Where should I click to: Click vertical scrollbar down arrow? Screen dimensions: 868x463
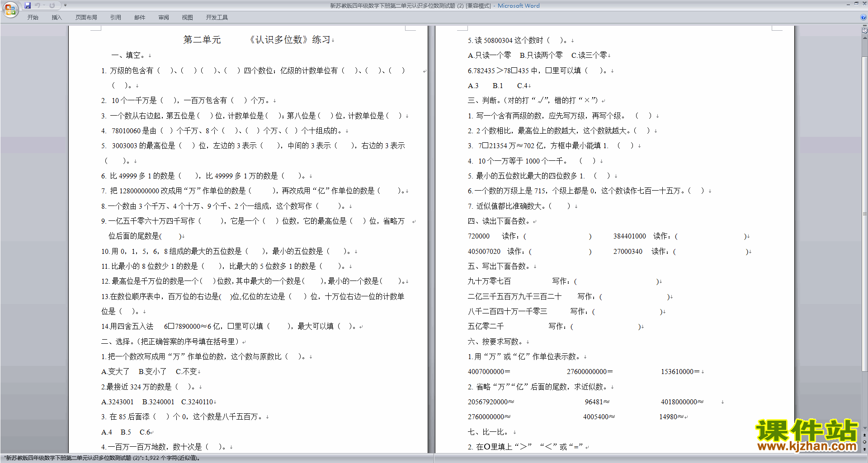click(864, 428)
